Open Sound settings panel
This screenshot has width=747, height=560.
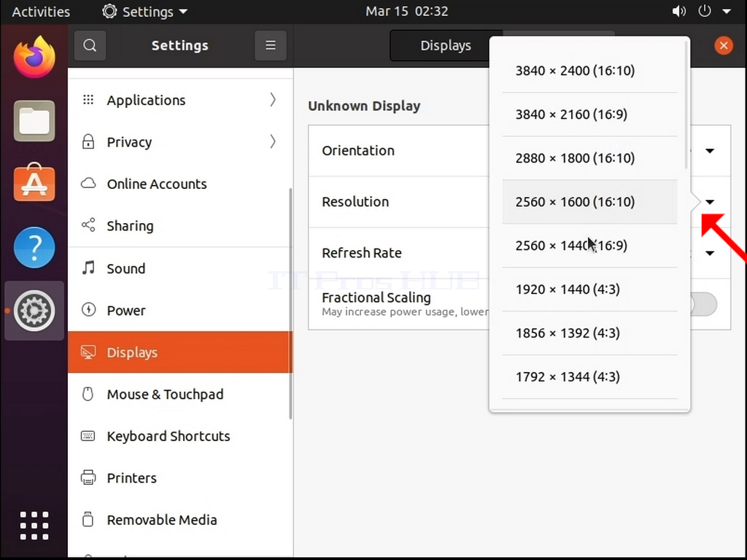(180, 268)
